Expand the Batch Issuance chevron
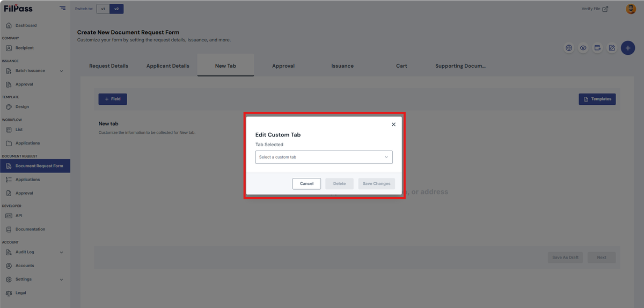 point(61,71)
